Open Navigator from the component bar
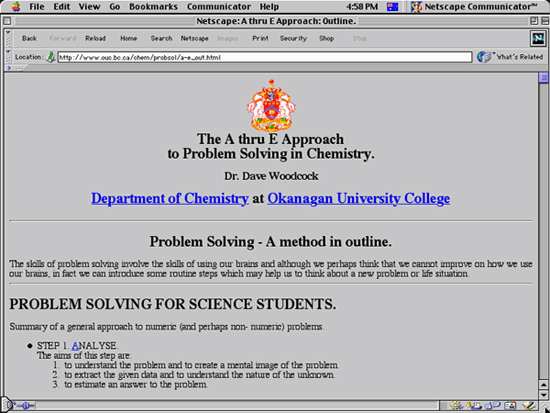Screen dimensions: 550x413 tap(457, 406)
